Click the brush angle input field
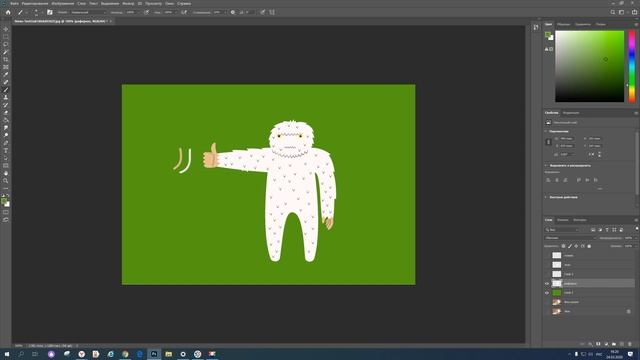Image resolution: width=640 pixels, height=360 pixels. tap(250, 12)
